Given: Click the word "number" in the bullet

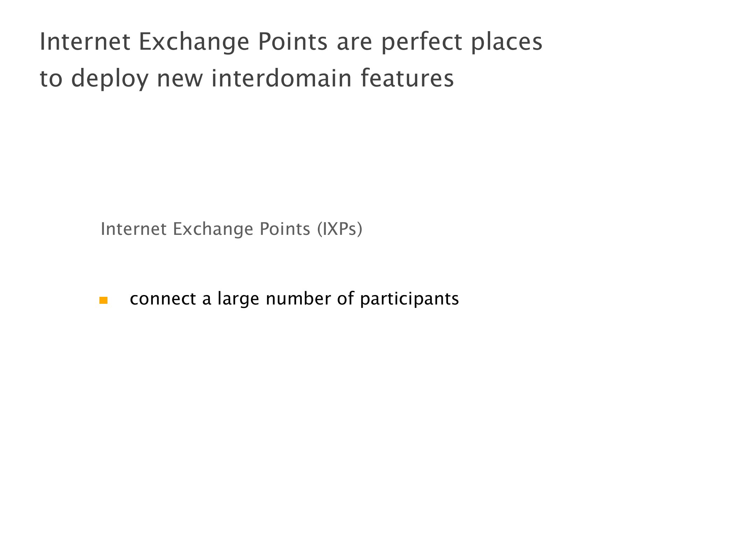Looking at the screenshot, I should point(298,299).
